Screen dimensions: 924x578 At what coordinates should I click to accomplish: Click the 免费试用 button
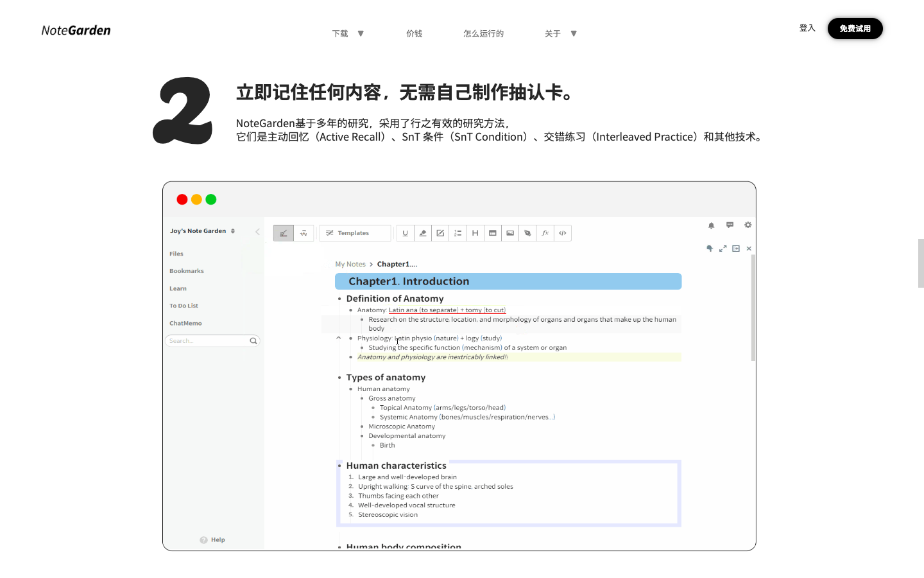(855, 29)
